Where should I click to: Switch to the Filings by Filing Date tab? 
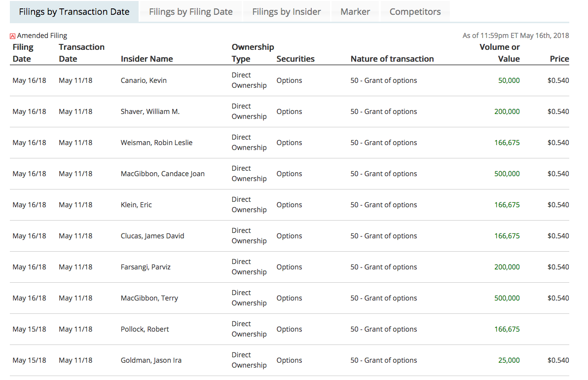coord(190,12)
